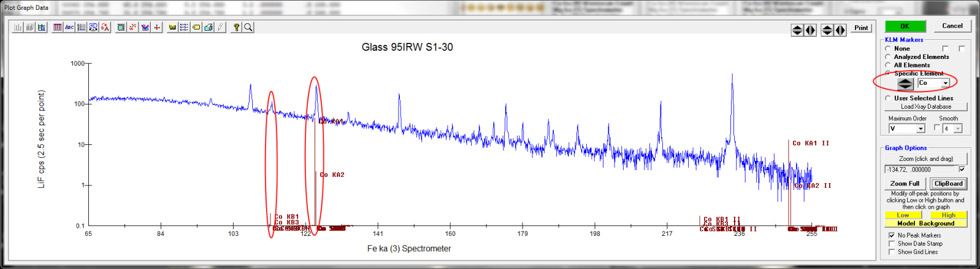This screenshot has height=269, width=980.
Task: Select the magnifying glass zoom tool
Action: [248, 28]
